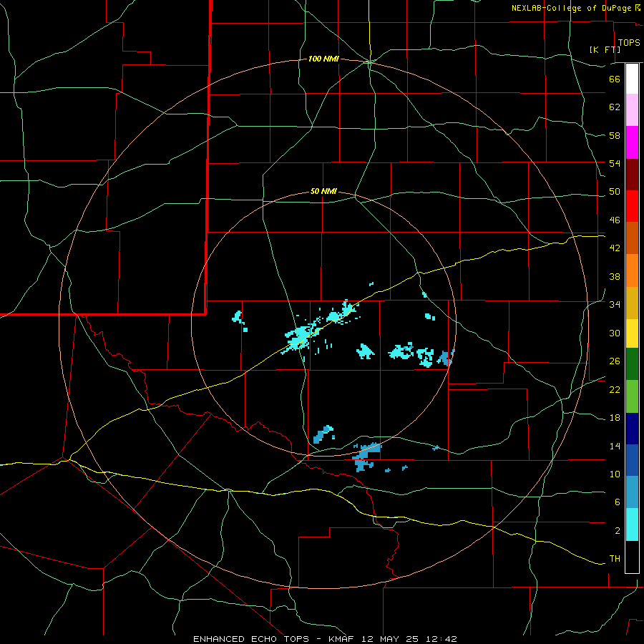Click the light green legend swatch
Viewport: 644px width, 644px height.
click(x=632, y=396)
